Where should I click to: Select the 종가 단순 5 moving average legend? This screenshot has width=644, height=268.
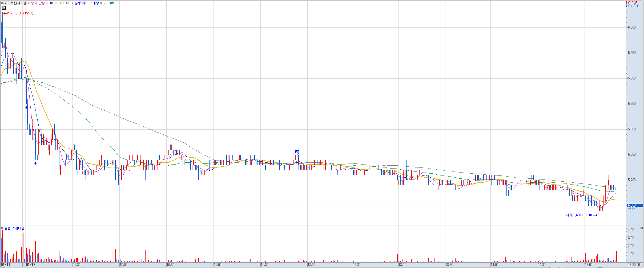pos(39,3)
